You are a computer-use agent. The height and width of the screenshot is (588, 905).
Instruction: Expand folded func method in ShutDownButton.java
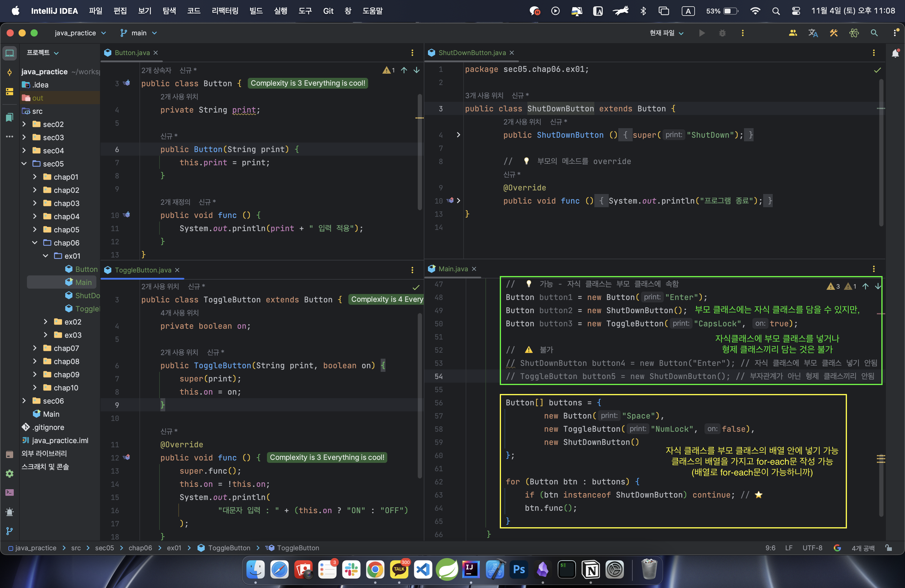[458, 200]
